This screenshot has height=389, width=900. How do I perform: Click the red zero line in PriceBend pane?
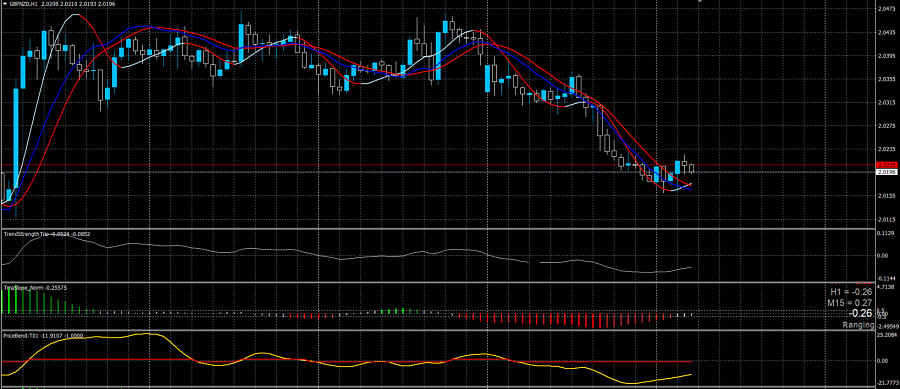pos(346,361)
